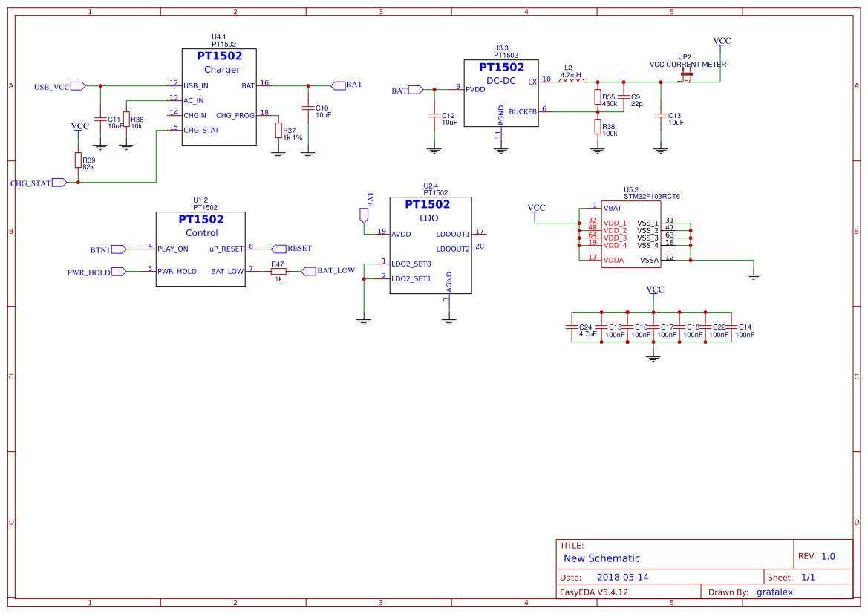Click the VCC CURRENT METER label
This screenshot has height=614, width=868.
tap(688, 65)
